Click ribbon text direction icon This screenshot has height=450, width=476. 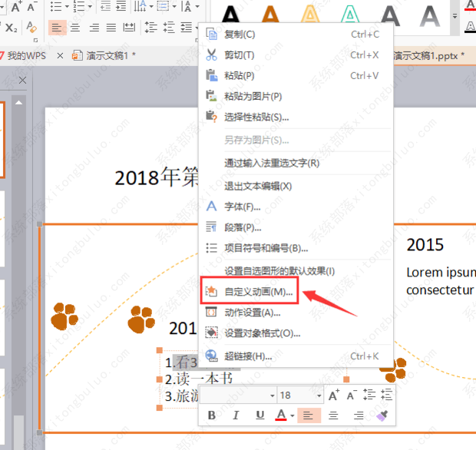click(140, 6)
